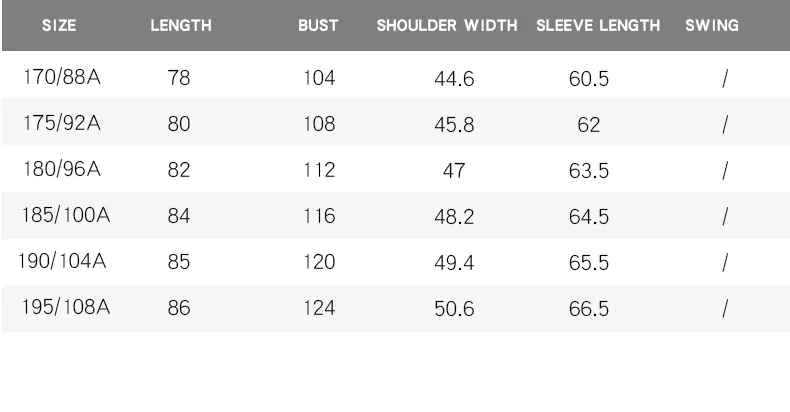The image size is (790, 412).
Task: Click size 170/88A row label
Action: pyautogui.click(x=62, y=77)
